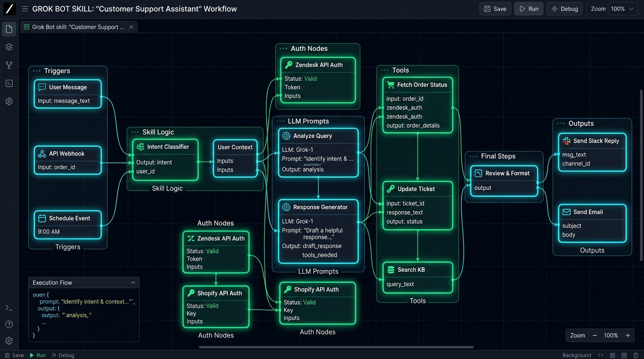644x359 pixels.
Task: Click the cart icon on Fetch Order Status
Action: (390, 85)
